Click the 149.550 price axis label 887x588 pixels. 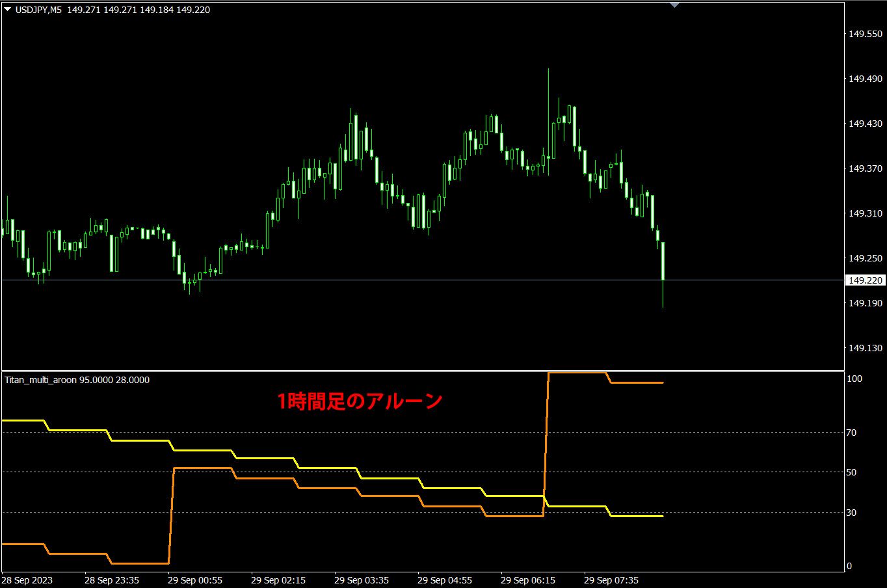click(866, 34)
